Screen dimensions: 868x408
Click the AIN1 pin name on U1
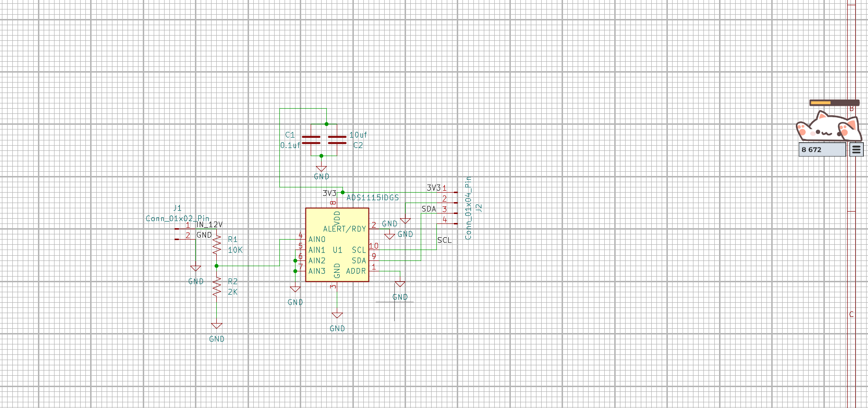[317, 250]
